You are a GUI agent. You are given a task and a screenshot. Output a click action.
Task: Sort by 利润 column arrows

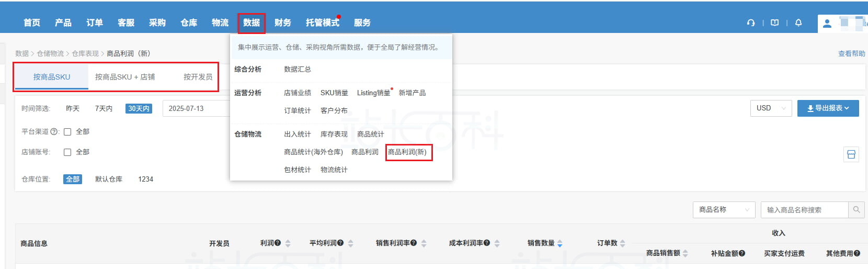coord(288,243)
